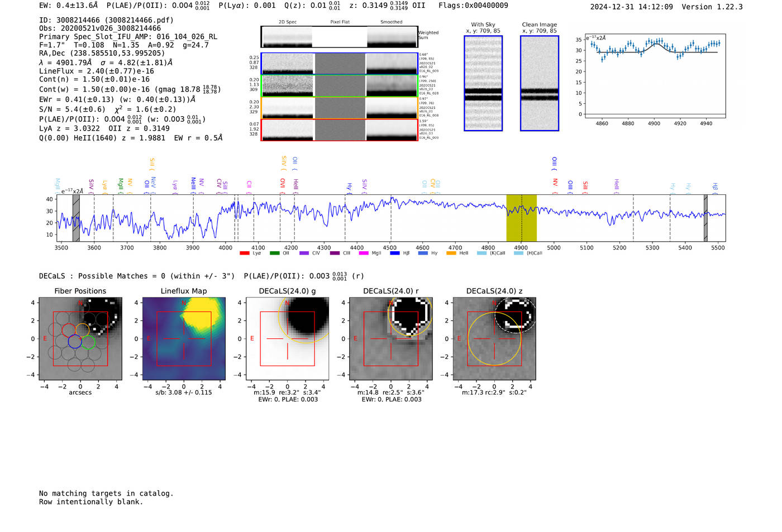Click the 'm:15.9 re:3.2" s:3.4"' caption

287,392
